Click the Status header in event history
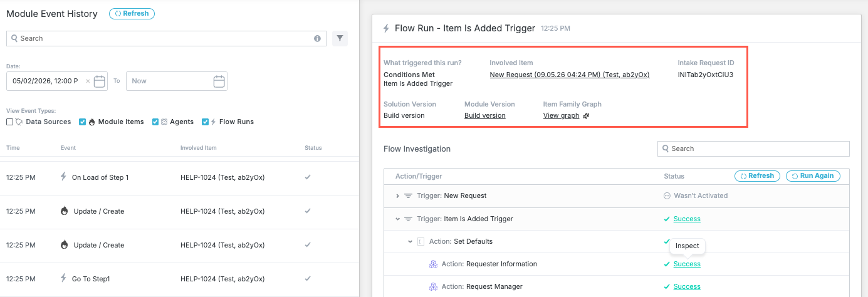Image resolution: width=868 pixels, height=297 pixels. (x=313, y=148)
